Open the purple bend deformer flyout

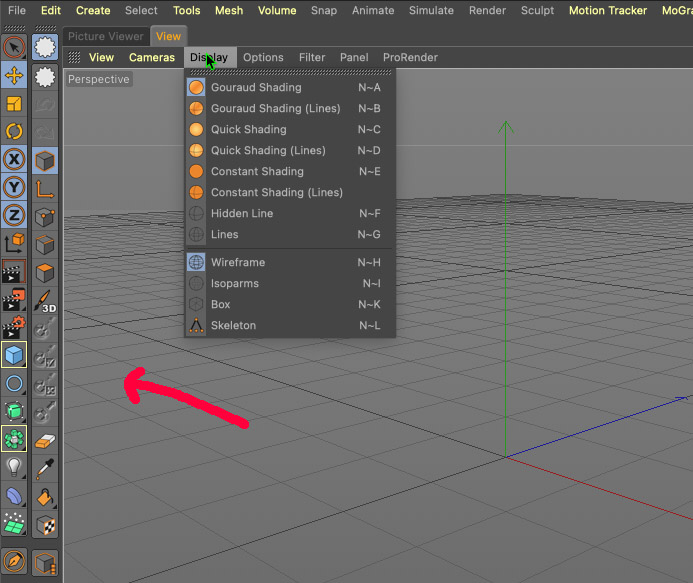pos(14,495)
